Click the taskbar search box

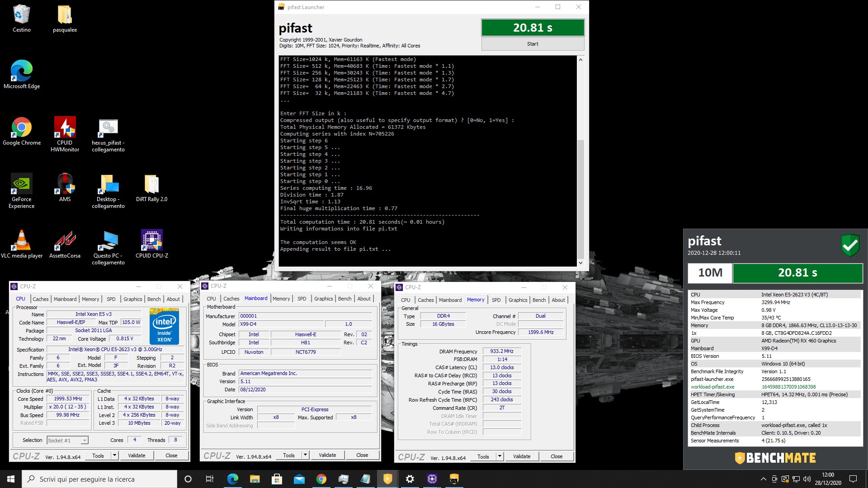point(99,479)
